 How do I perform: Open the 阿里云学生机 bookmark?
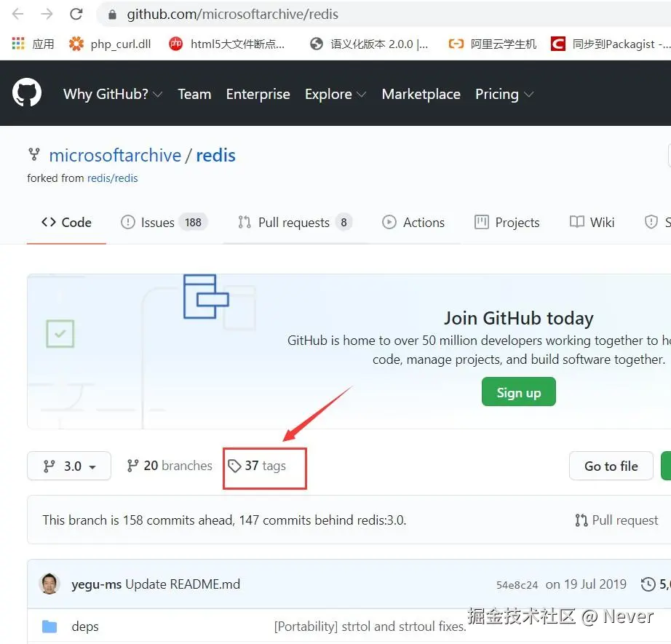coord(492,44)
